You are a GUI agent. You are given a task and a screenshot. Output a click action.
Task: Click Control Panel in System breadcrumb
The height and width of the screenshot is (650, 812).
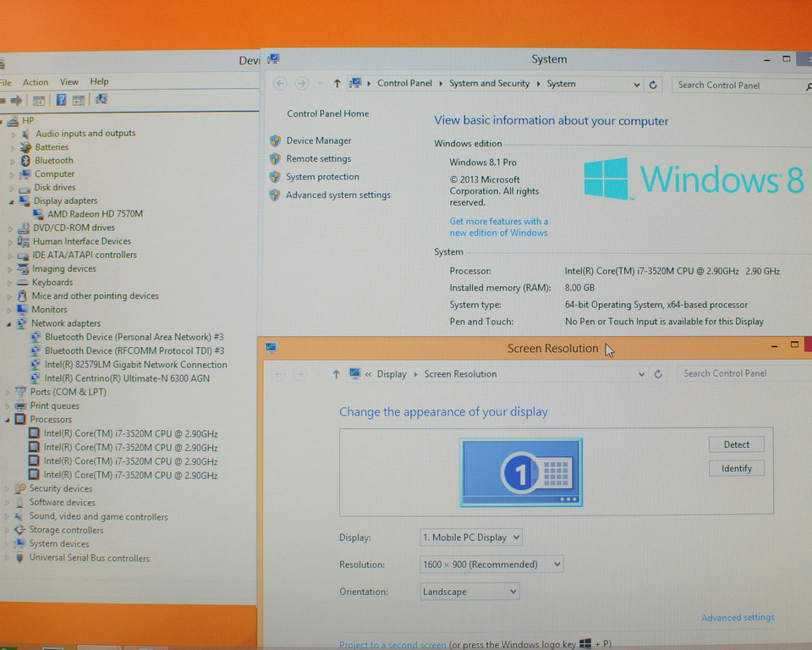[404, 83]
